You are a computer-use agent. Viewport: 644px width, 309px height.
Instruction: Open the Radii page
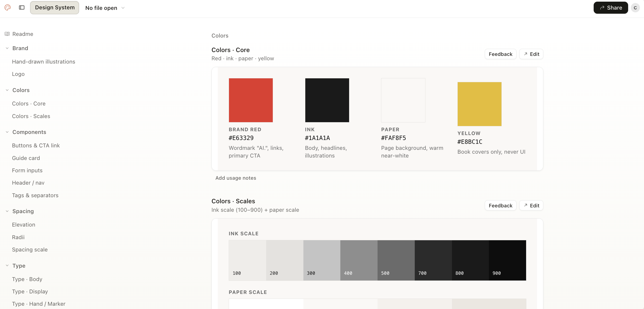click(x=18, y=237)
